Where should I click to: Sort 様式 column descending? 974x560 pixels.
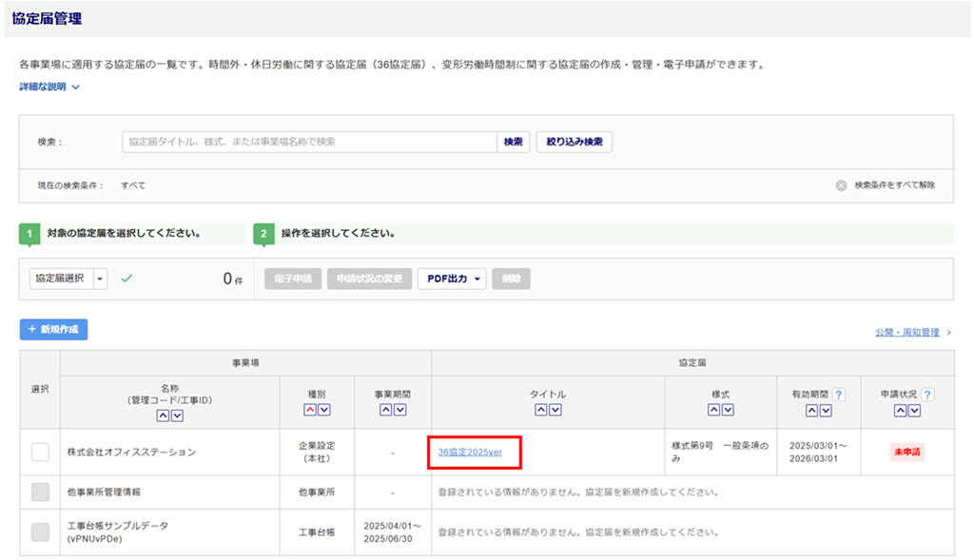[728, 410]
